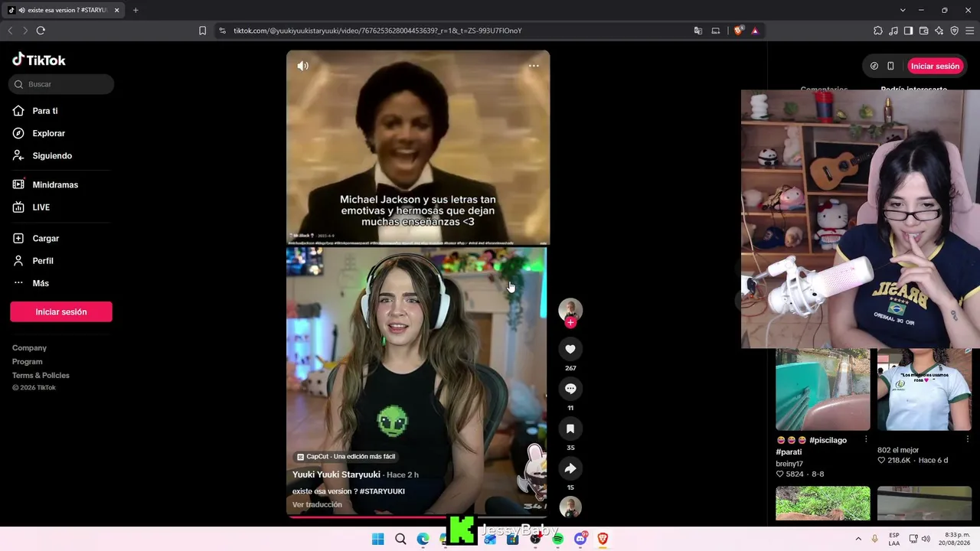980x551 pixels.
Task: Open the video more-options menu
Action: (534, 66)
